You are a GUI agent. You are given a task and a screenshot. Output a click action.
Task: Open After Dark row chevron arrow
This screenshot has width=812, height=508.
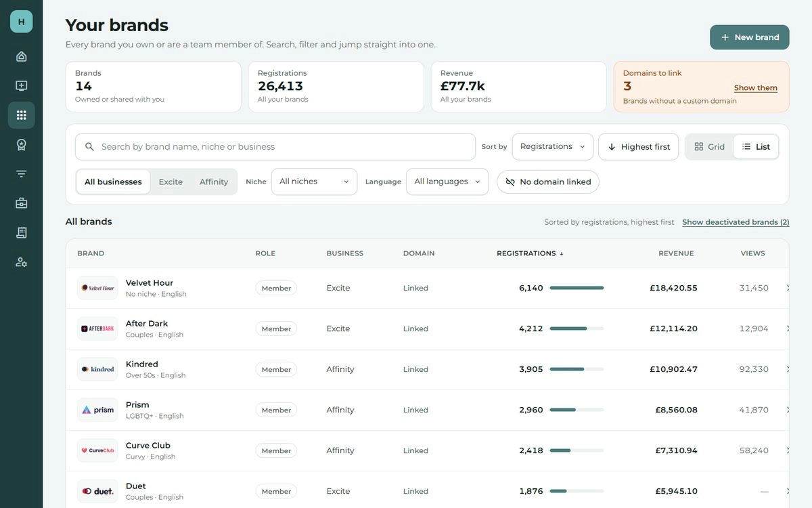click(x=788, y=329)
